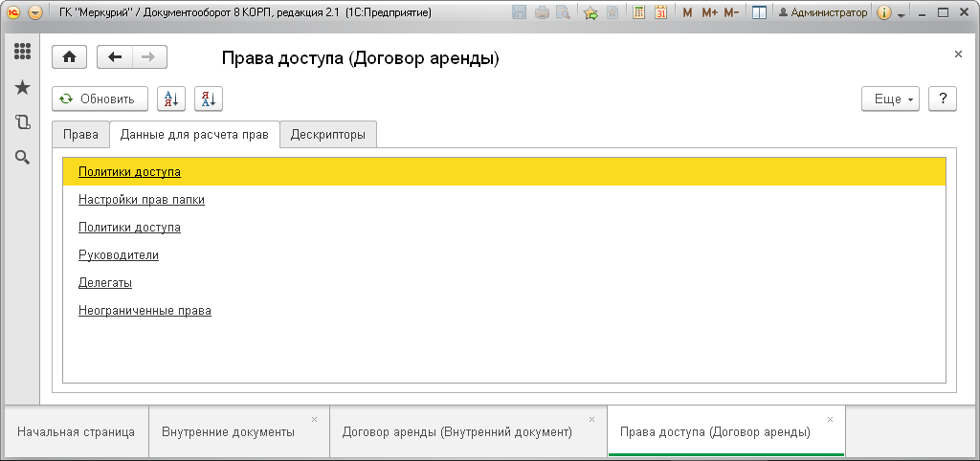Navigate back with left arrow
Image resolution: width=980 pixels, height=461 pixels.
coord(115,56)
